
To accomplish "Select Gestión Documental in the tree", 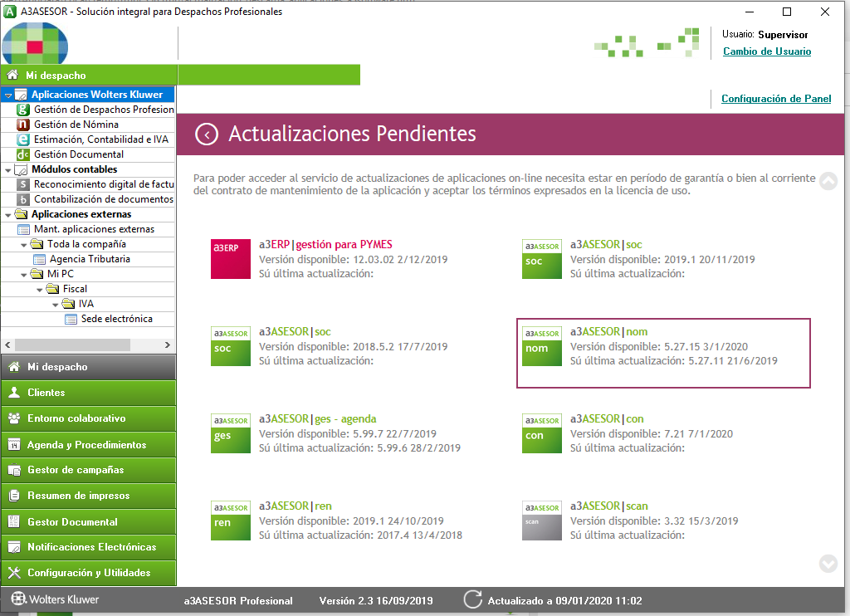I will click(79, 154).
